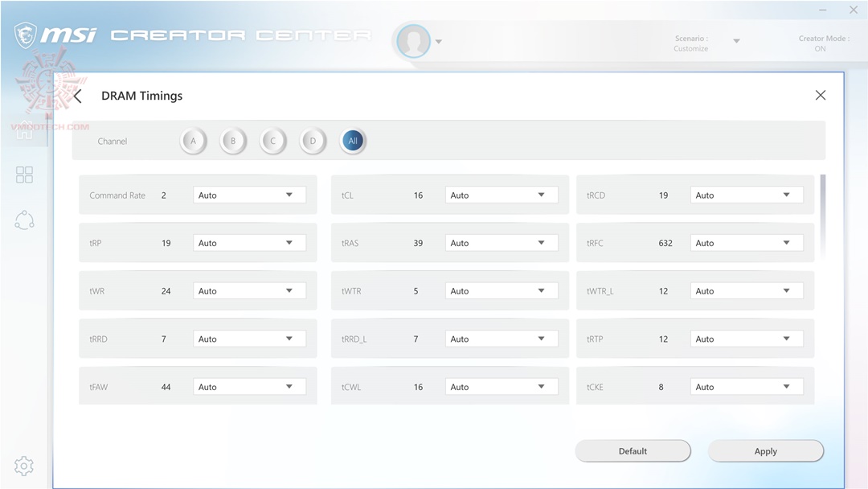Open the tFAW Auto dropdown
Screen dimensions: 868x489
(x=249, y=387)
